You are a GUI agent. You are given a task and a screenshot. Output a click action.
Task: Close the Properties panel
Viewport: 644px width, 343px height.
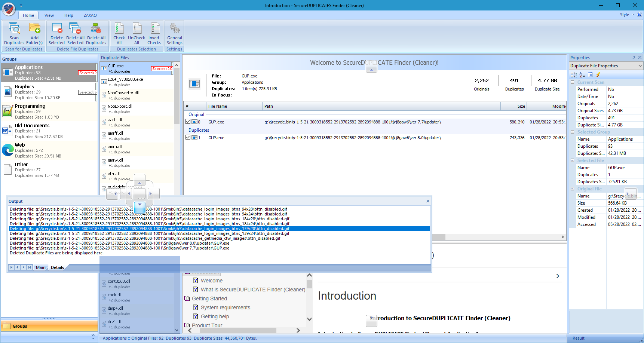(x=640, y=58)
